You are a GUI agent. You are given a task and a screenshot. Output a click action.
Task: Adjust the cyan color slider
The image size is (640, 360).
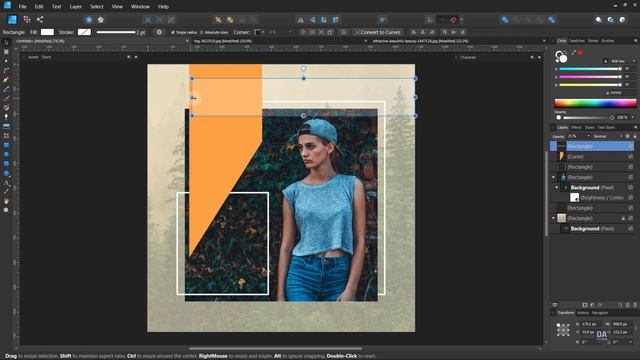tap(590, 69)
